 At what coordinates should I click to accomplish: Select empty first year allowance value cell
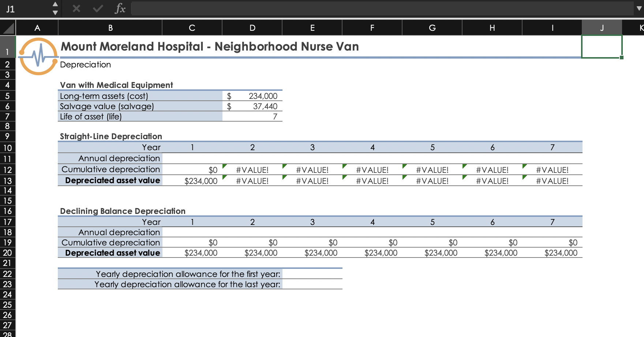[x=312, y=274]
